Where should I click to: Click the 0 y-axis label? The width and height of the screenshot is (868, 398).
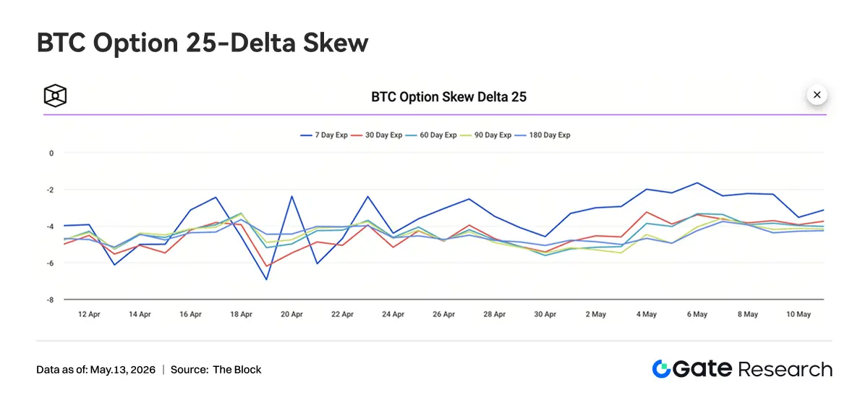[52, 153]
